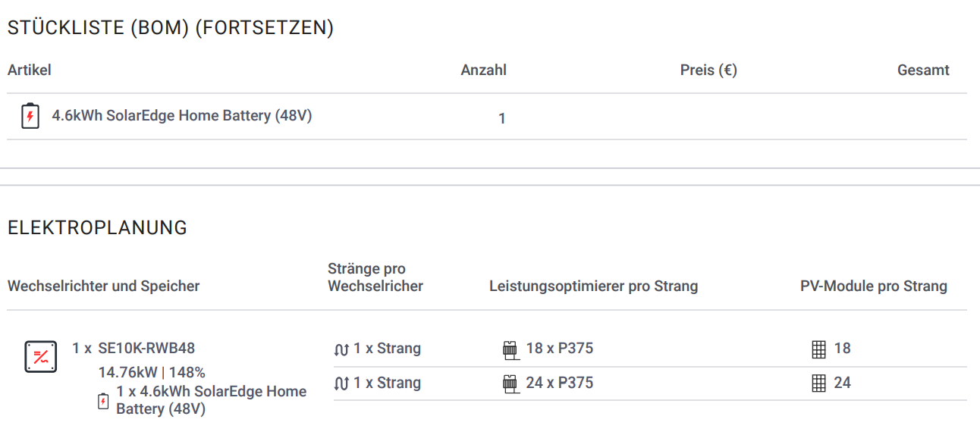Select the 4.6kWh SolarEdge Home Battery article name
The image size is (980, 432).
point(182,116)
